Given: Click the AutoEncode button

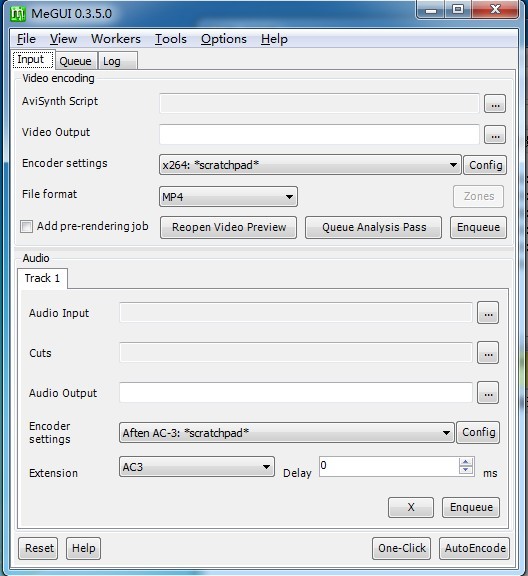Looking at the screenshot, I should [475, 548].
